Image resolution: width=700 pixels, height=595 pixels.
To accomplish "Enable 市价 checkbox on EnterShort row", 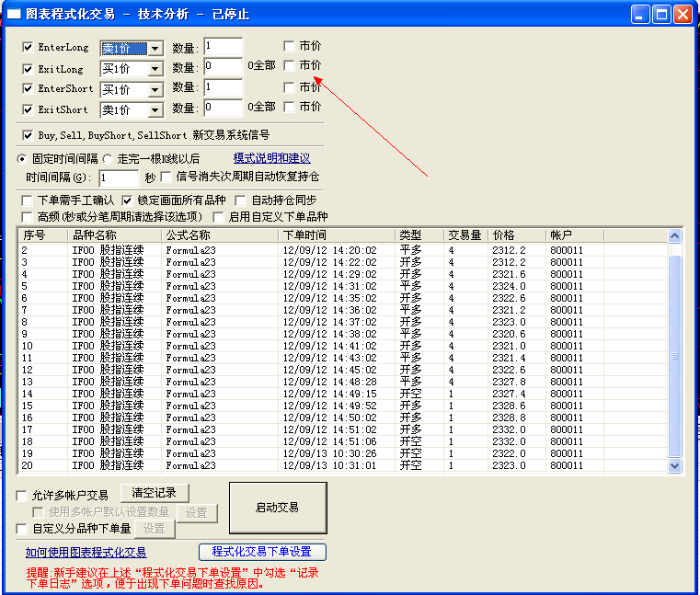I will (x=289, y=87).
